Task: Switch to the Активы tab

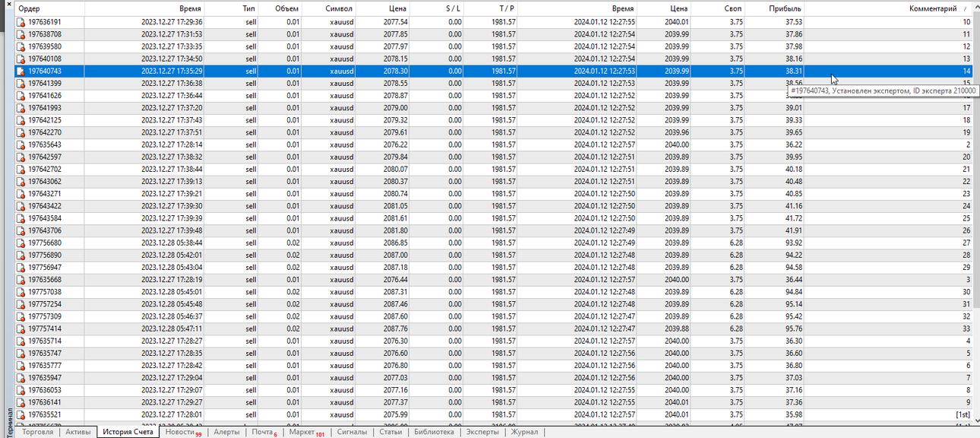Action: point(78,432)
